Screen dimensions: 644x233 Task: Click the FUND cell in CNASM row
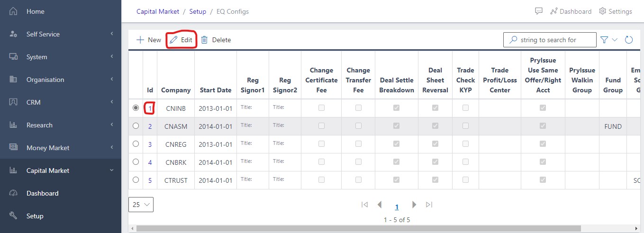click(613, 126)
